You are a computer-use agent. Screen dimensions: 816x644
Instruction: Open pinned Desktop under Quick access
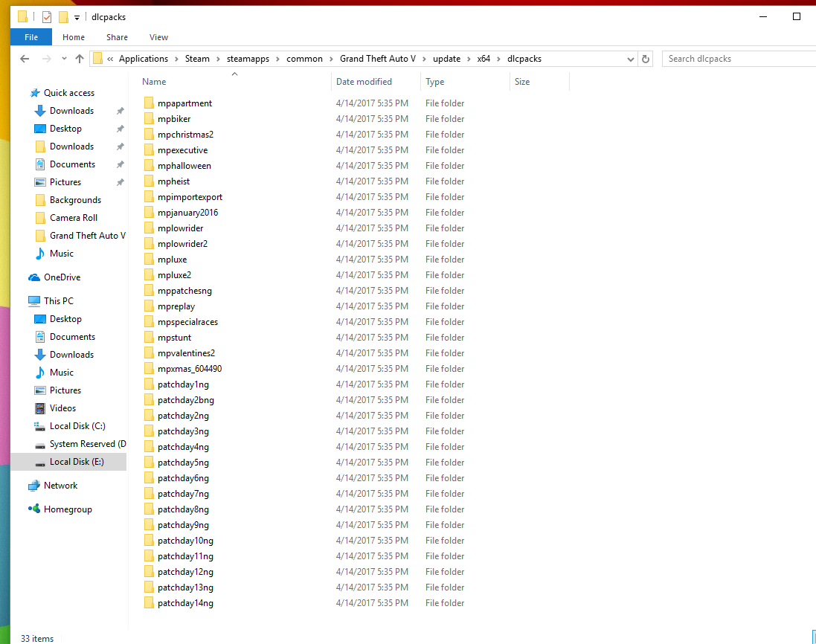tap(65, 129)
